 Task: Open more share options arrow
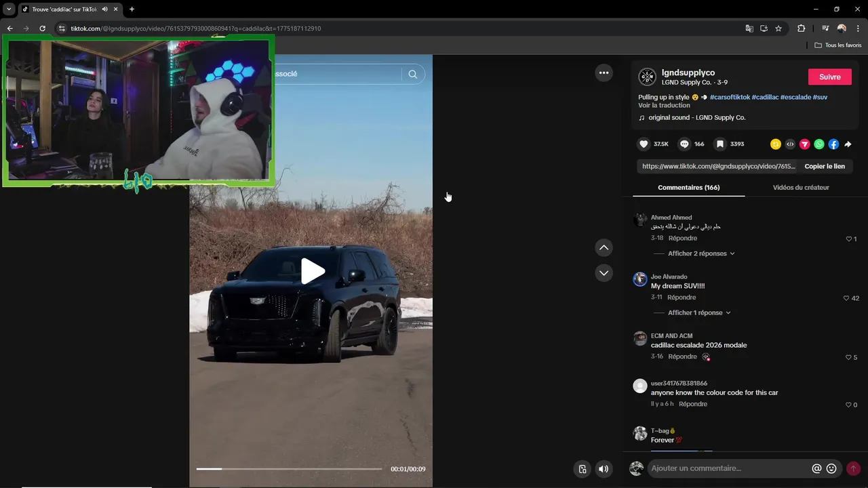[x=848, y=144]
